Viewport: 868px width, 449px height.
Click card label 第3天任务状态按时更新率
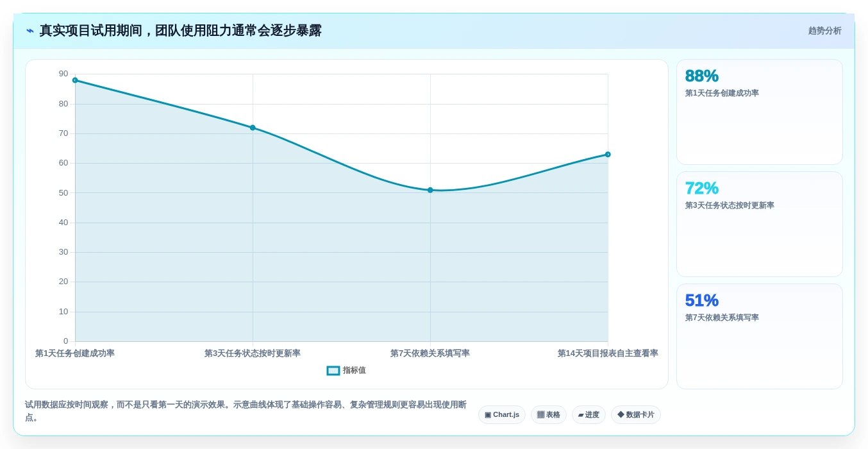click(x=730, y=205)
